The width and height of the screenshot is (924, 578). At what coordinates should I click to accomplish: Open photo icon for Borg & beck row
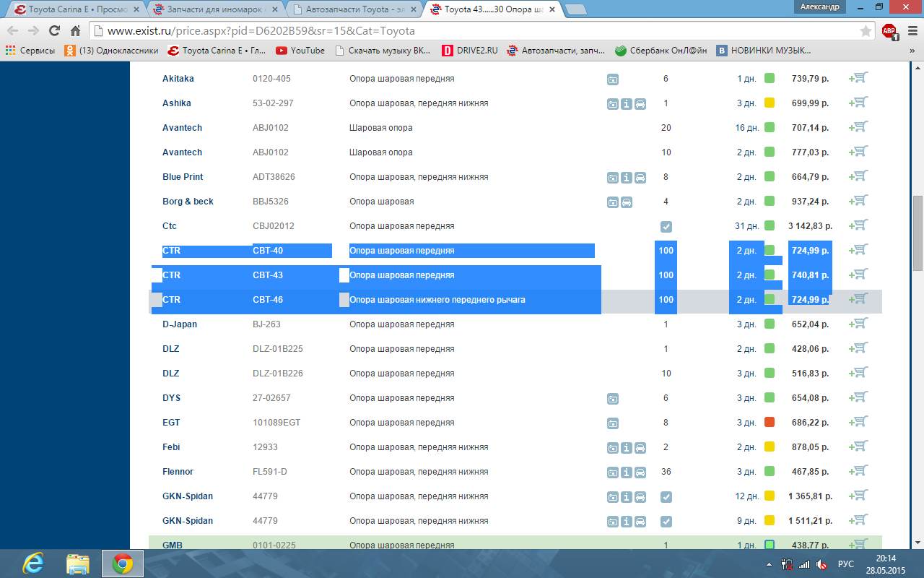pos(612,202)
